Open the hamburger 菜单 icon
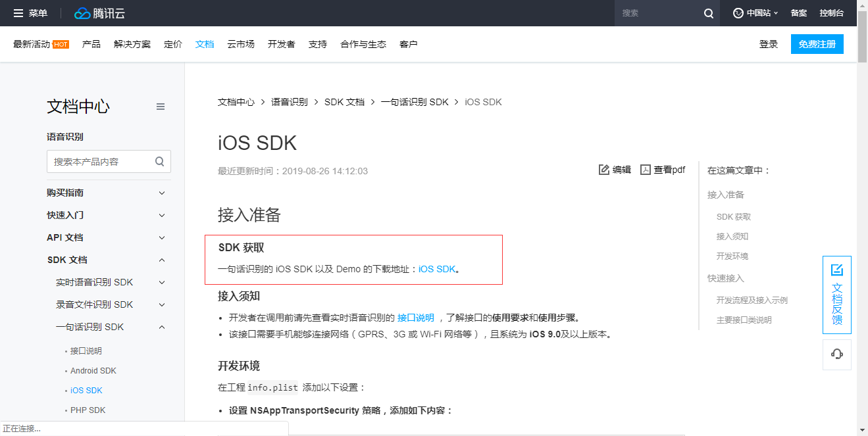Screen dimensions: 868x436 click(18, 13)
